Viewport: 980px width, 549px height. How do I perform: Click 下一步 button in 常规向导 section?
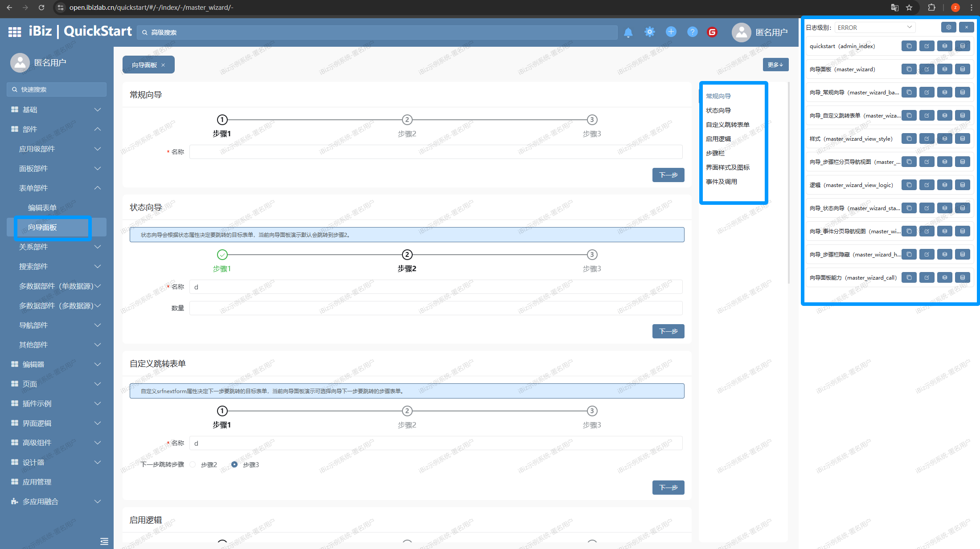click(668, 175)
